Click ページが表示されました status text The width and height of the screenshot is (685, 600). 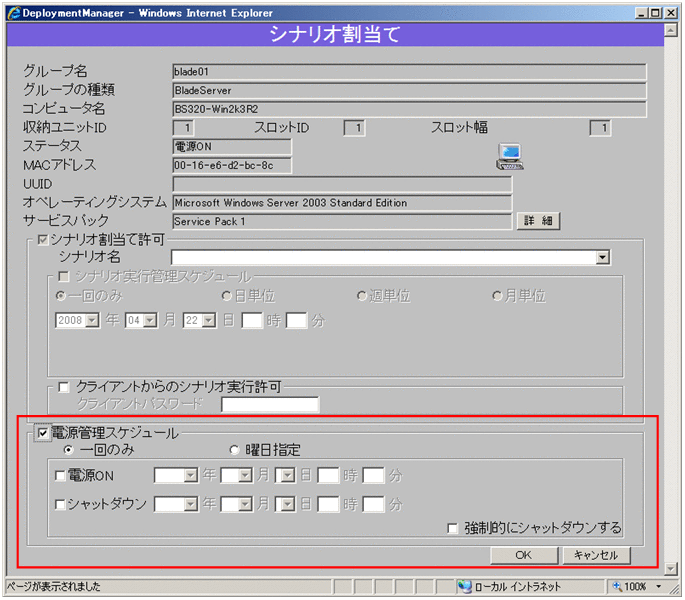[53, 587]
